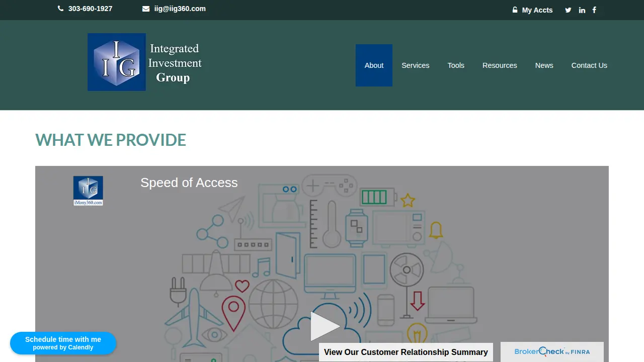Open the About menu item
This screenshot has width=644, height=362.
(374, 65)
